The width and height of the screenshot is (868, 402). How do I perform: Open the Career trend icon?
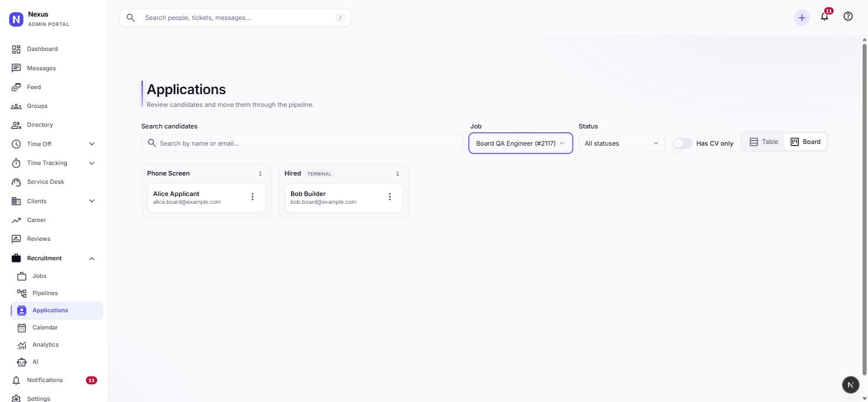tap(16, 220)
